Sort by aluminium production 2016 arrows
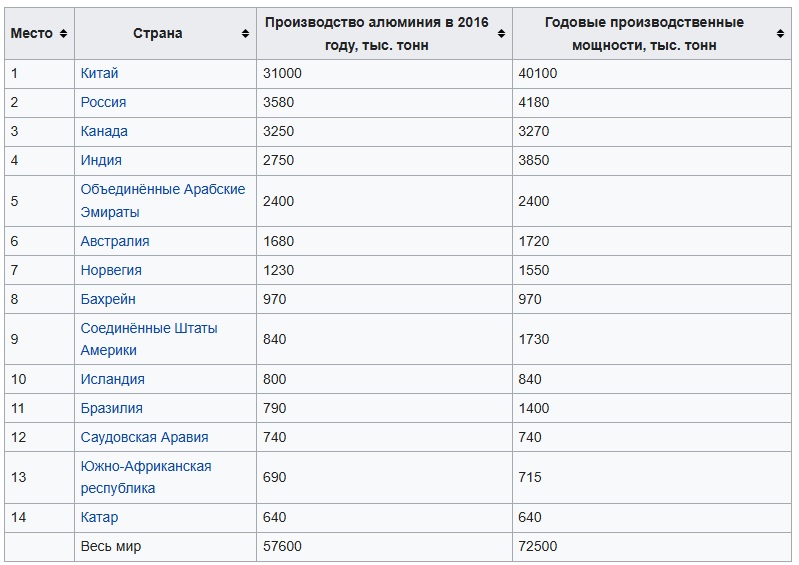 (x=501, y=34)
